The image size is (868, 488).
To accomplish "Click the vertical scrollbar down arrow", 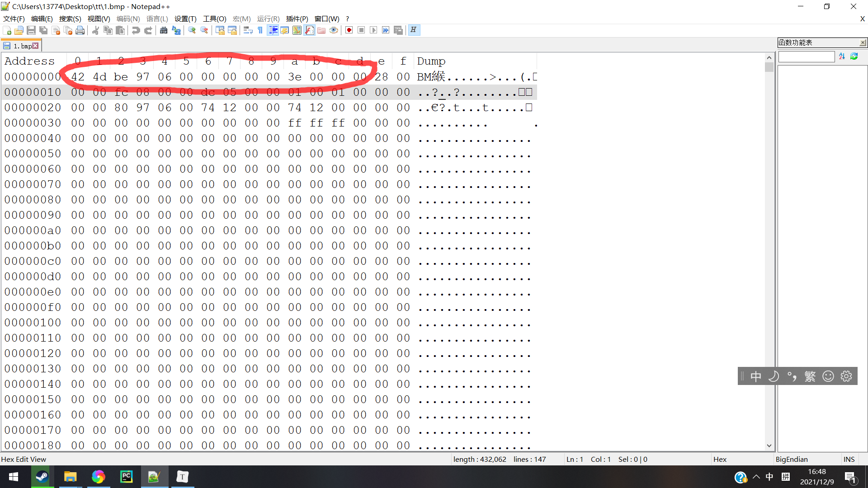I will click(x=769, y=446).
